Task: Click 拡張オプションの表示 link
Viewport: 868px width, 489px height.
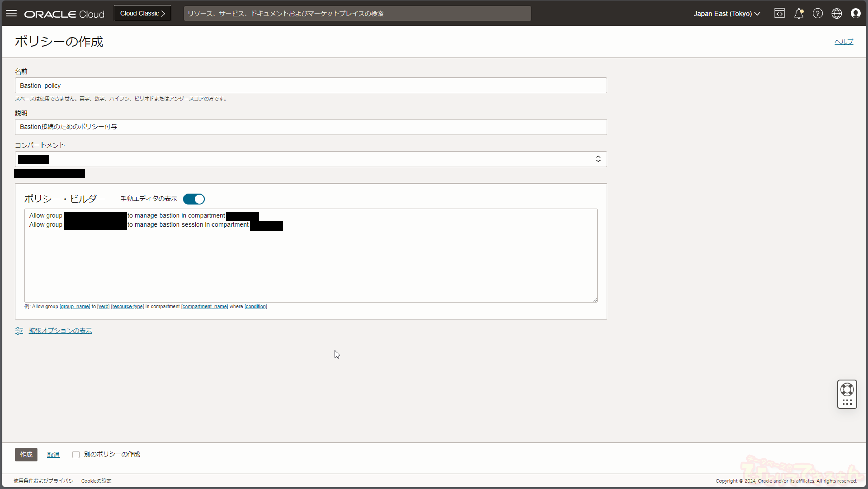Action: 60,331
